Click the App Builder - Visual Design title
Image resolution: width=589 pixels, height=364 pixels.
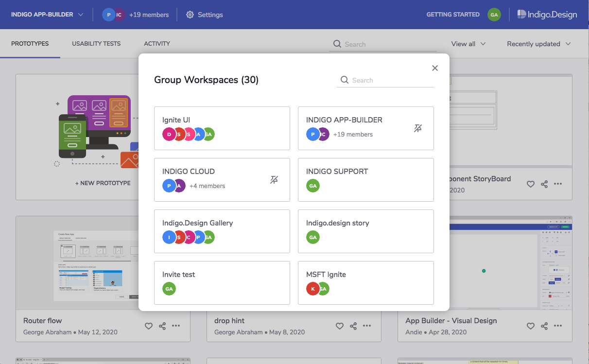[x=451, y=321]
